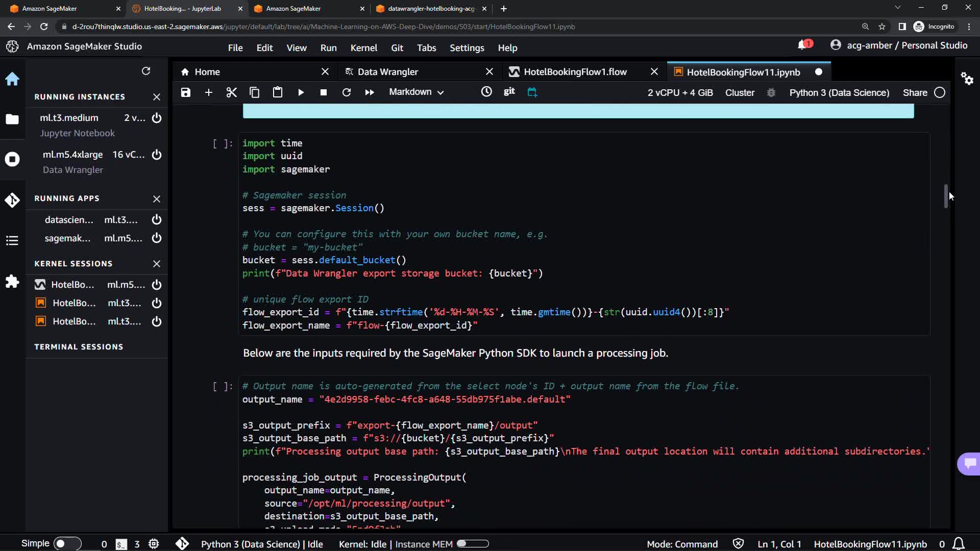Toggle Simple interface mode switch

(x=67, y=543)
